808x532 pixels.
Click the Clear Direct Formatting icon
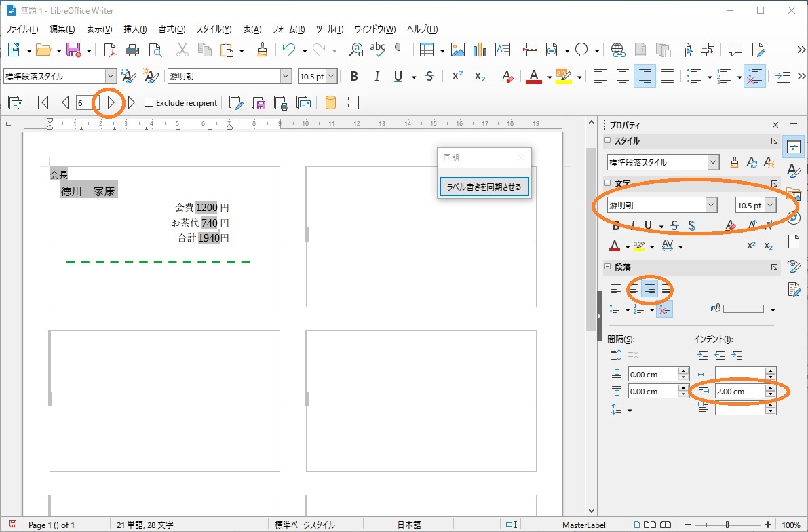pyautogui.click(x=507, y=76)
